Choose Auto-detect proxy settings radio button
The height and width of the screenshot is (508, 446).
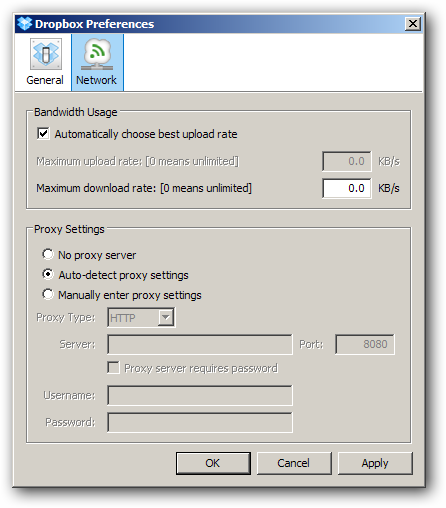point(48,274)
